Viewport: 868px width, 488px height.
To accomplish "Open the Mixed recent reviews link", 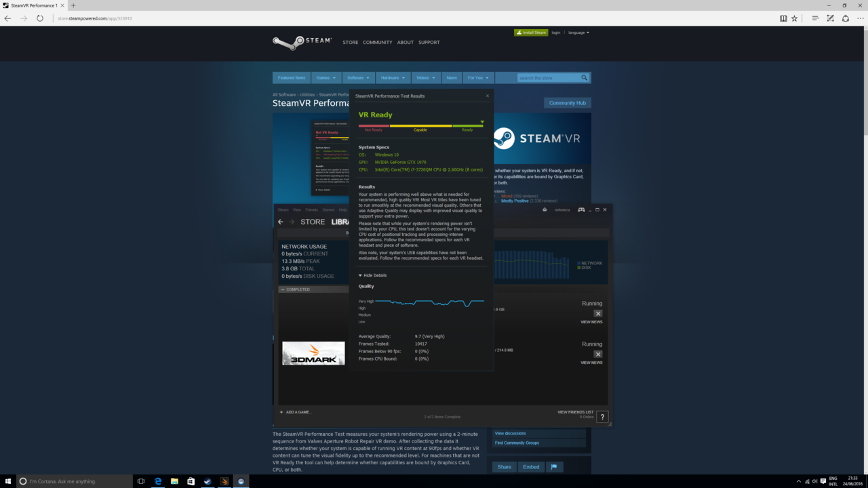I will 507,196.
